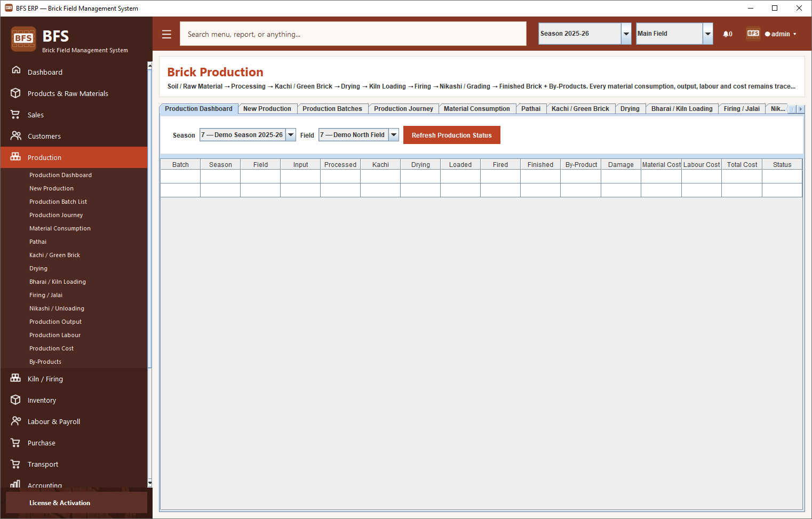The image size is (812, 519).
Task: Switch to the Production Journey tab
Action: pyautogui.click(x=403, y=109)
